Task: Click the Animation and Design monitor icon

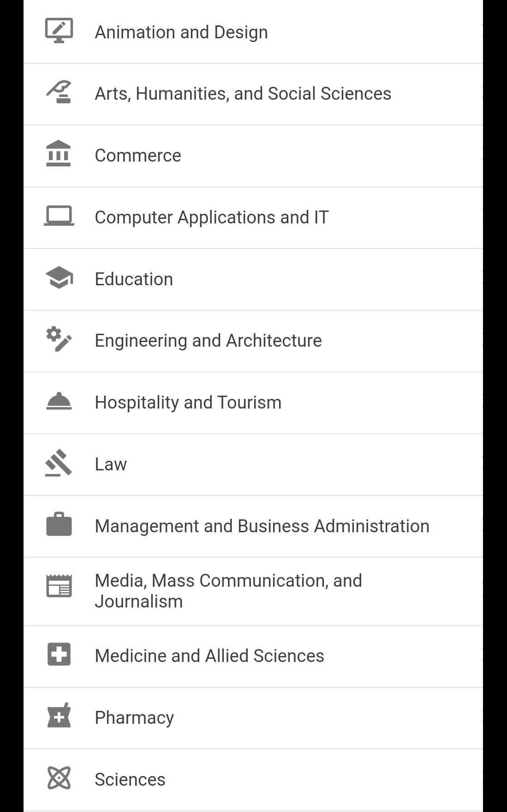Action: pyautogui.click(x=59, y=31)
